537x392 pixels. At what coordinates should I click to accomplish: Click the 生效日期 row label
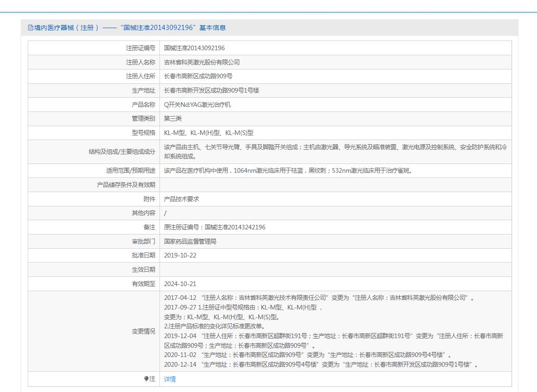pos(143,269)
